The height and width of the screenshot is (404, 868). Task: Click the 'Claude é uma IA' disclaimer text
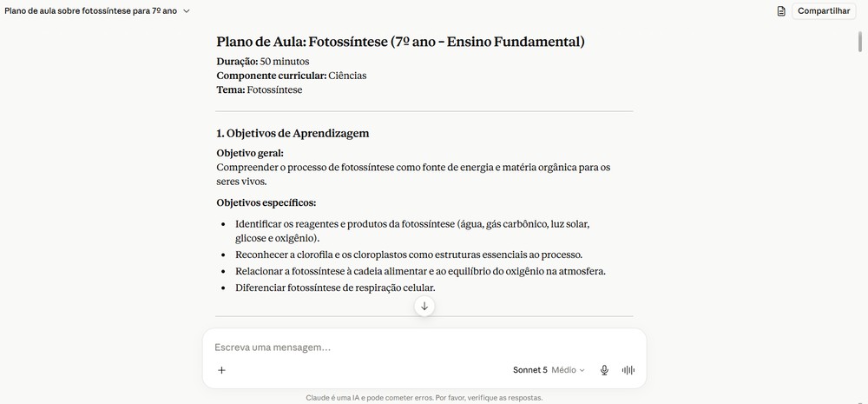click(424, 398)
